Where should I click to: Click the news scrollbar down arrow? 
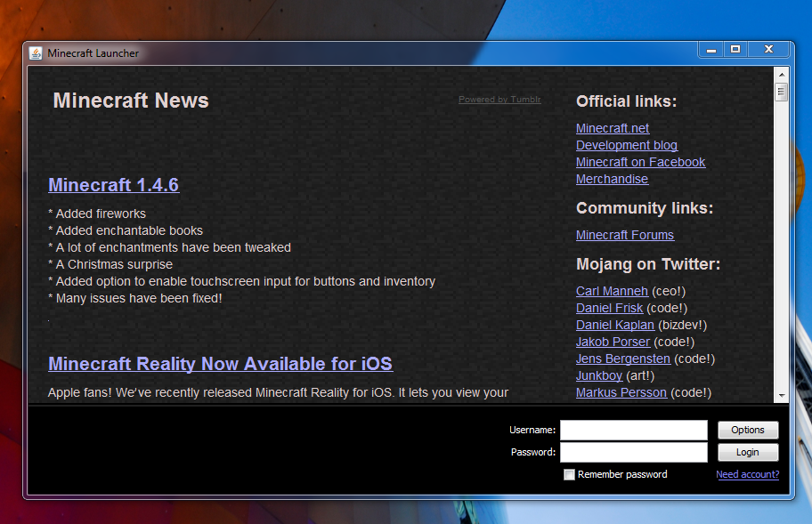pos(782,396)
